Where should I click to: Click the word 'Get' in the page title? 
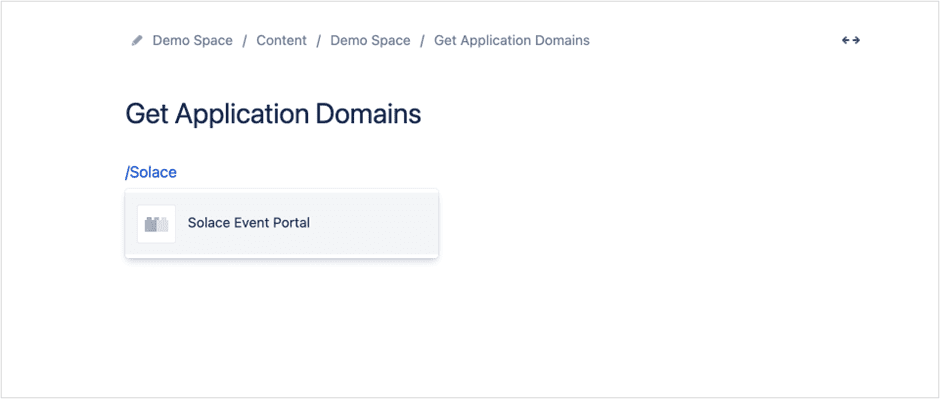click(147, 114)
